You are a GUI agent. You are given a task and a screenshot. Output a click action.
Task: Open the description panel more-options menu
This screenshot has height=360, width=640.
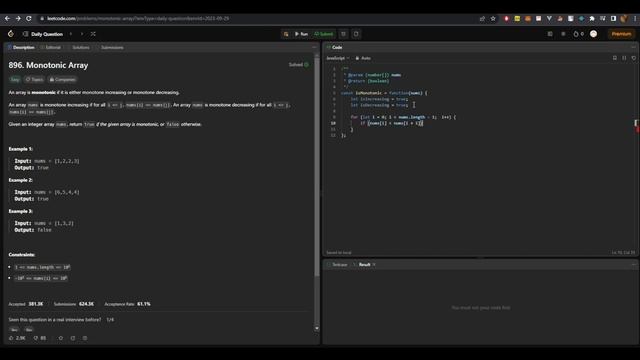coord(314,47)
